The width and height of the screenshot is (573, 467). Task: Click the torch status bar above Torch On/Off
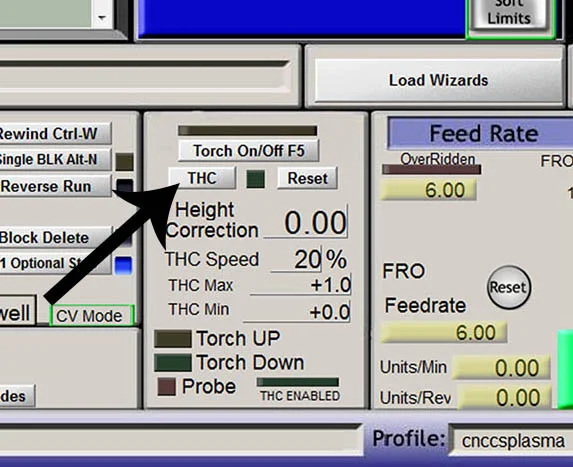point(248,131)
